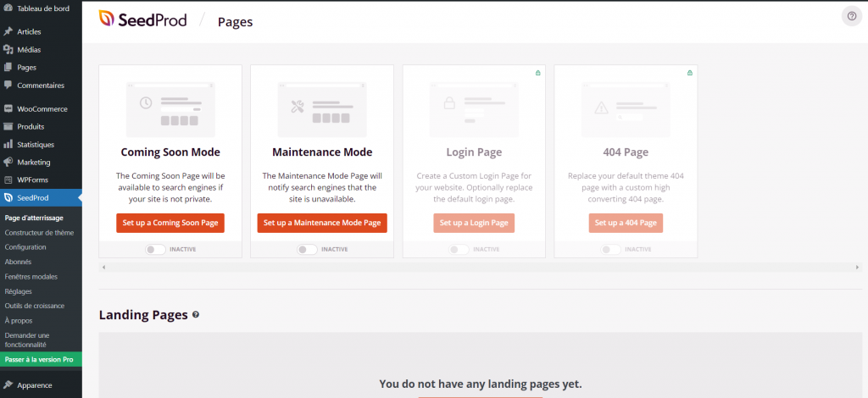Switch on the 404 Page toggle
Screen dimensions: 868x398
(610, 250)
